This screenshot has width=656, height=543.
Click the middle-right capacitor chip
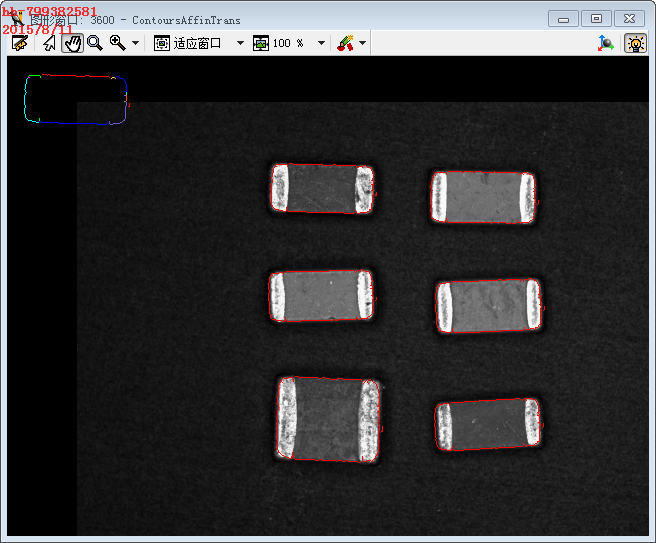point(489,306)
